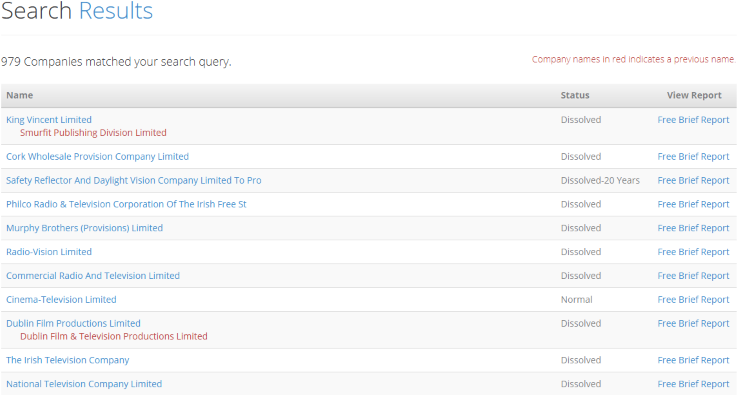Viewport: 738px width, 395px height.
Task: Open Murphy Brothers (Provisions) Limited link
Action: [85, 228]
